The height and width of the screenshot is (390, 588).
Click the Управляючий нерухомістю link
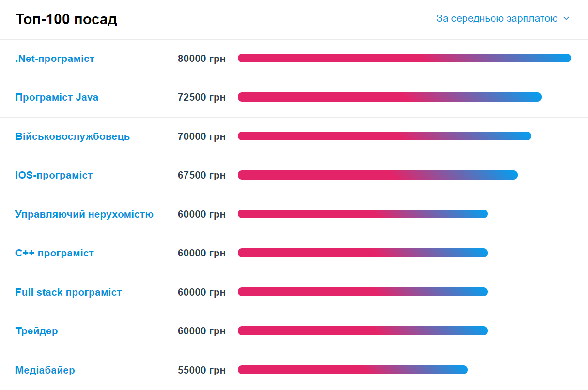[x=84, y=214]
